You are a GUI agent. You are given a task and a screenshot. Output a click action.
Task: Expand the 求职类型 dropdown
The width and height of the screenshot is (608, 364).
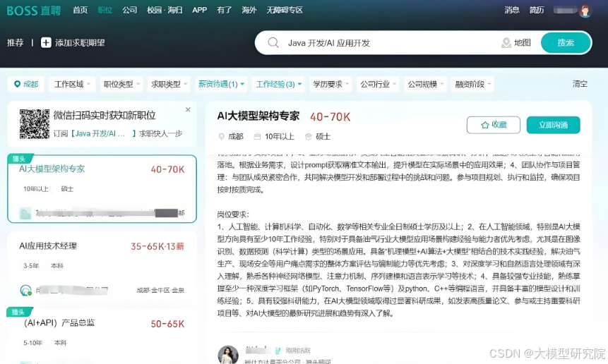pyautogui.click(x=169, y=84)
